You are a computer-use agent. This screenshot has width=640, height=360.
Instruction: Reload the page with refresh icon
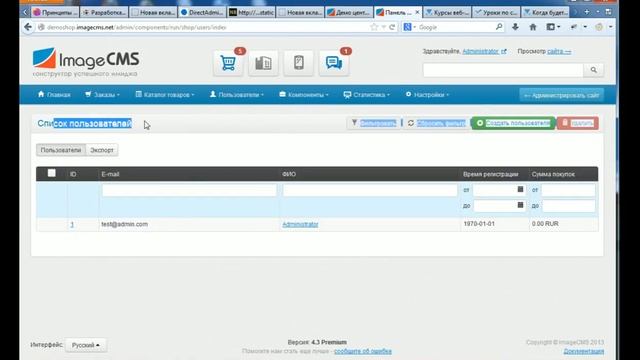392,27
